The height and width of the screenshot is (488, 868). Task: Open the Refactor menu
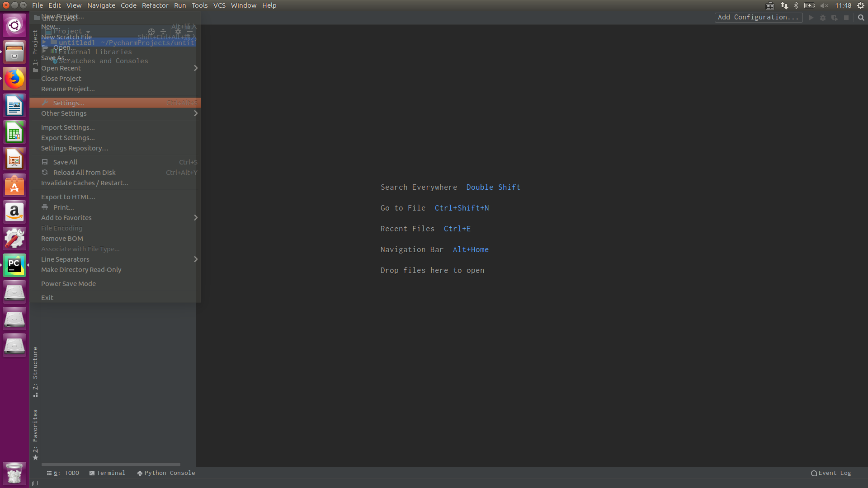(x=155, y=5)
